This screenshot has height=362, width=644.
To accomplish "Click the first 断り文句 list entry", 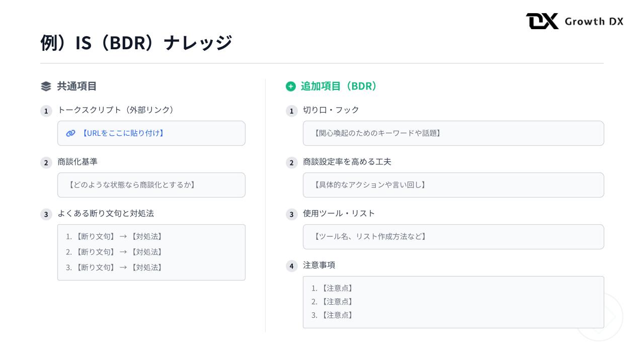I will (x=115, y=236).
